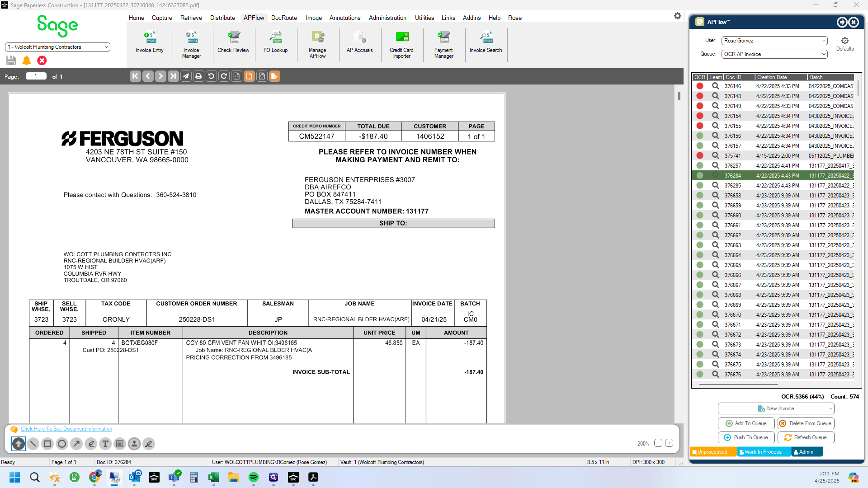The width and height of the screenshot is (868, 488).
Task: Go to the next page
Action: coord(160,76)
